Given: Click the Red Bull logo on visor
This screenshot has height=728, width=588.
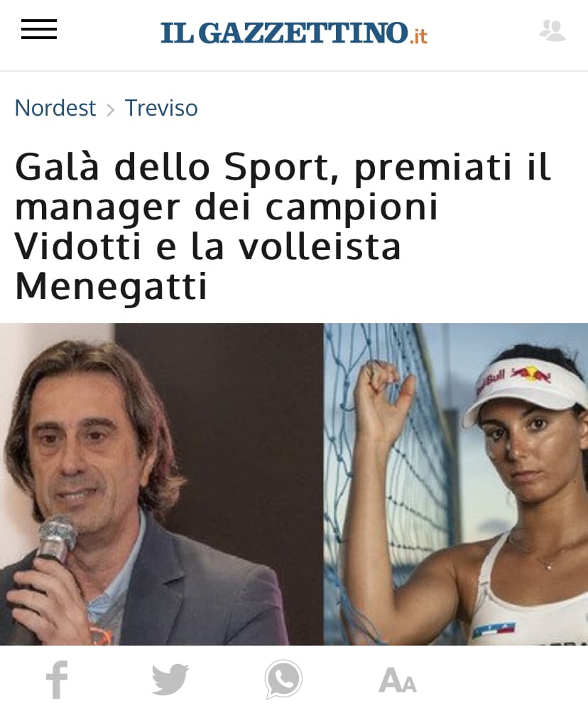Looking at the screenshot, I should [513, 379].
